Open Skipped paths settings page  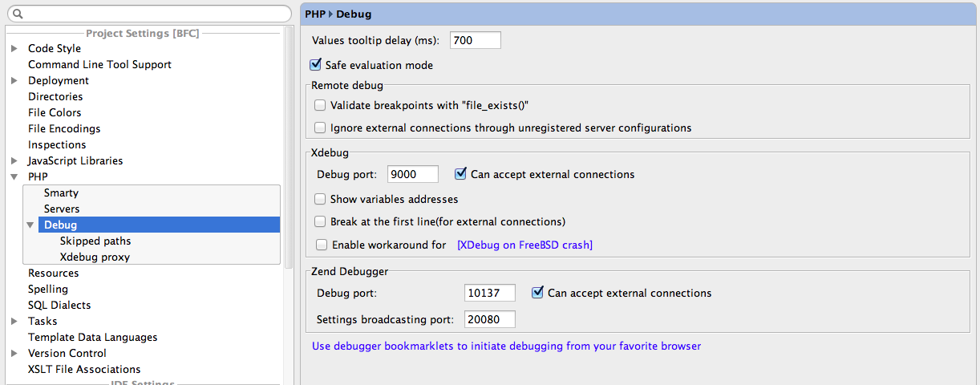[95, 241]
